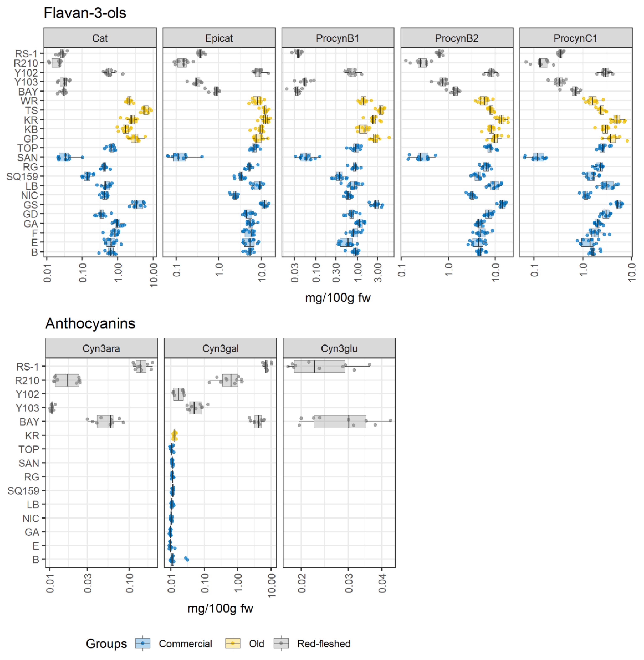Click the mg/100g fw label under Anthocyanins

click(220, 608)
